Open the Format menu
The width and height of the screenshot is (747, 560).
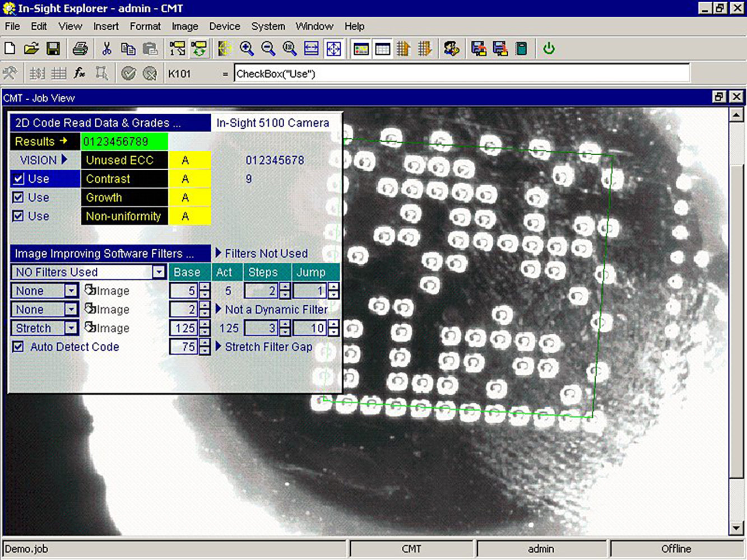click(145, 26)
